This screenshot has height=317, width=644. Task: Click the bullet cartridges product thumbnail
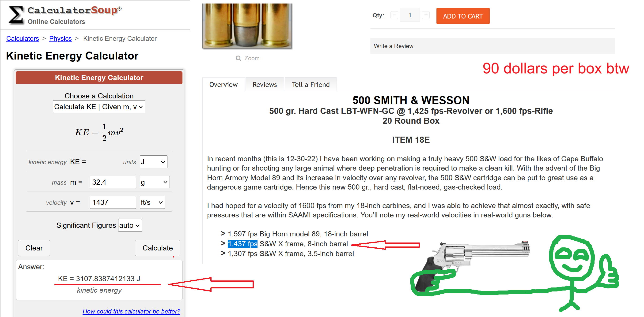[247, 26]
